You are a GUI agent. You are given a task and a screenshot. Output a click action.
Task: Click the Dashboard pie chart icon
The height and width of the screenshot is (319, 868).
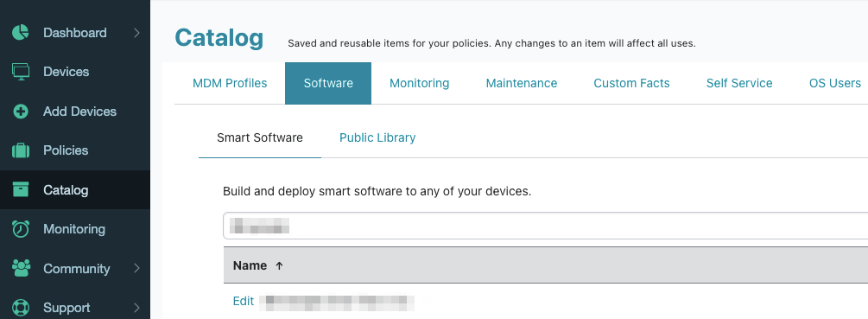click(x=21, y=32)
